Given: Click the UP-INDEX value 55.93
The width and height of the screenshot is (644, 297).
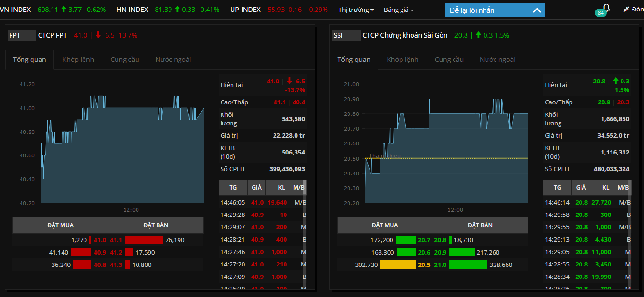Looking at the screenshot, I should pyautogui.click(x=276, y=10).
